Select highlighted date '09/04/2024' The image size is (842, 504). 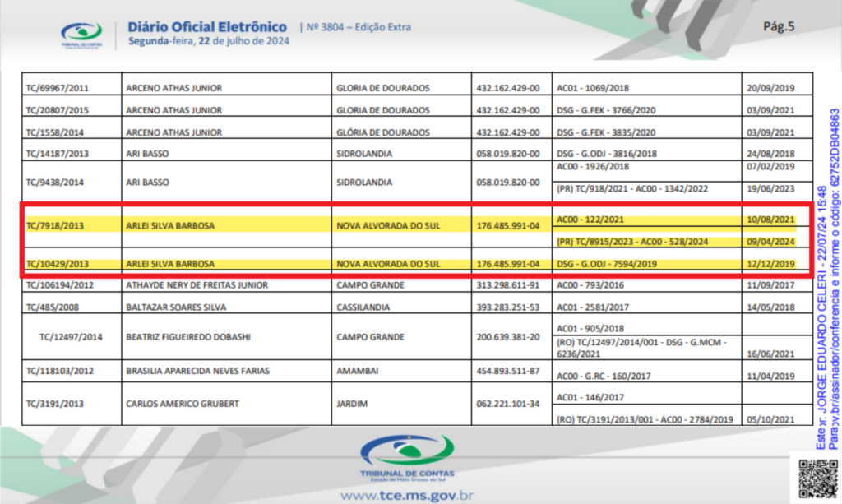coord(770,242)
